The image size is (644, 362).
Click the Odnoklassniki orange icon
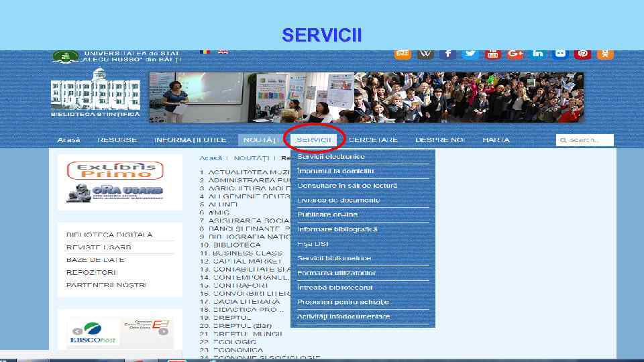(605, 54)
